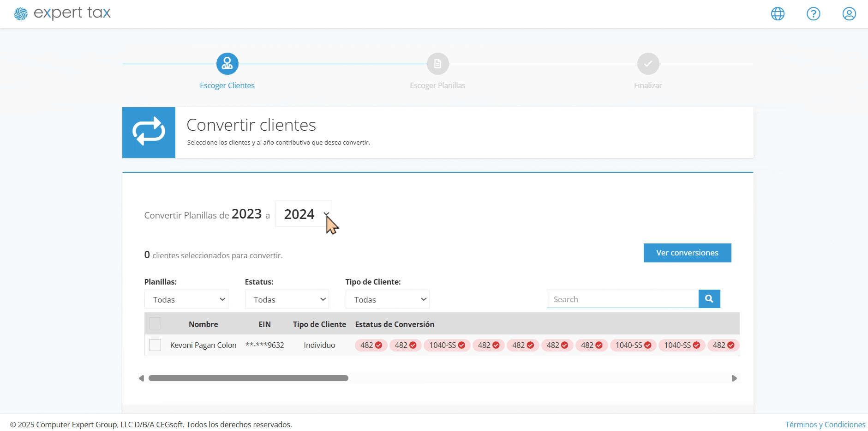Select the Kevoni Pagan Colon checkbox

pos(155,345)
